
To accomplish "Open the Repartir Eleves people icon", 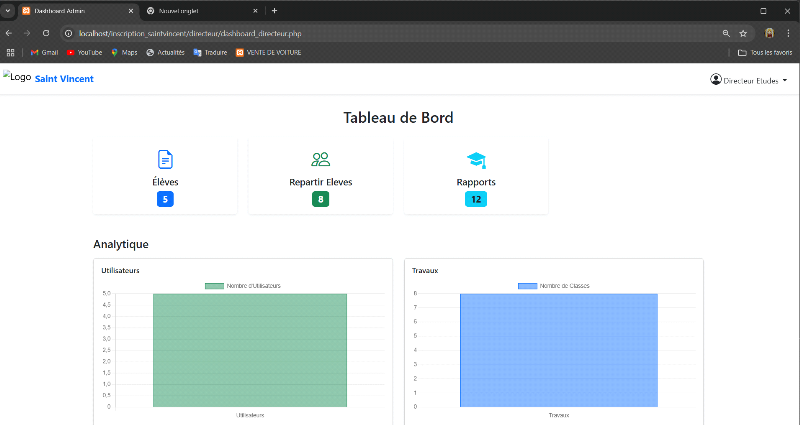I will 320,160.
